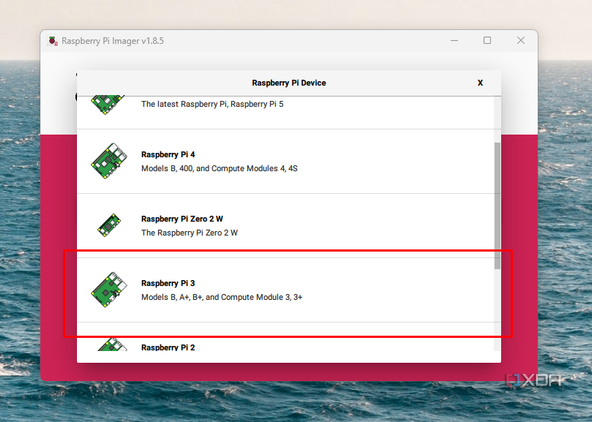Viewport: 592px width, 422px height.
Task: Minimize the Raspberry Pi Imager window
Action: pos(454,40)
